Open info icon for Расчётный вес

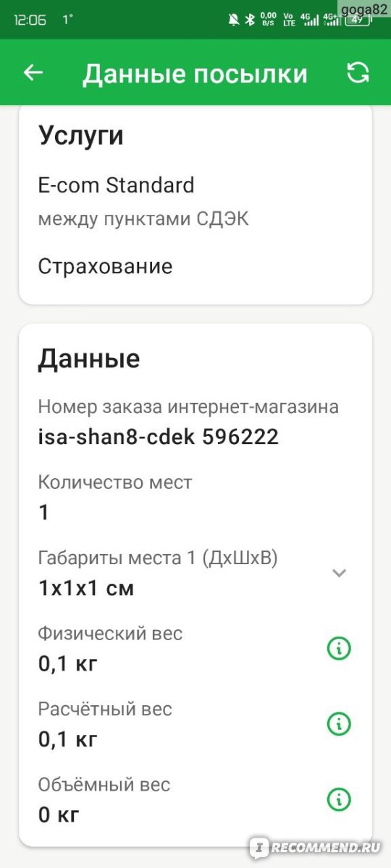339,723
